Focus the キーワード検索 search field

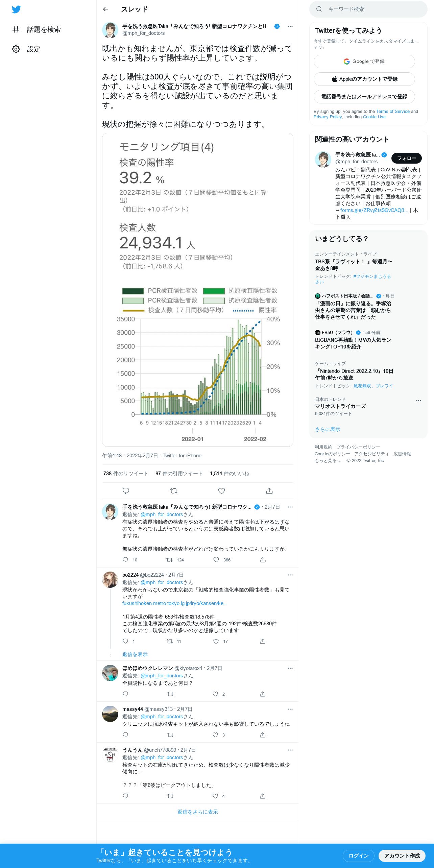(368, 9)
